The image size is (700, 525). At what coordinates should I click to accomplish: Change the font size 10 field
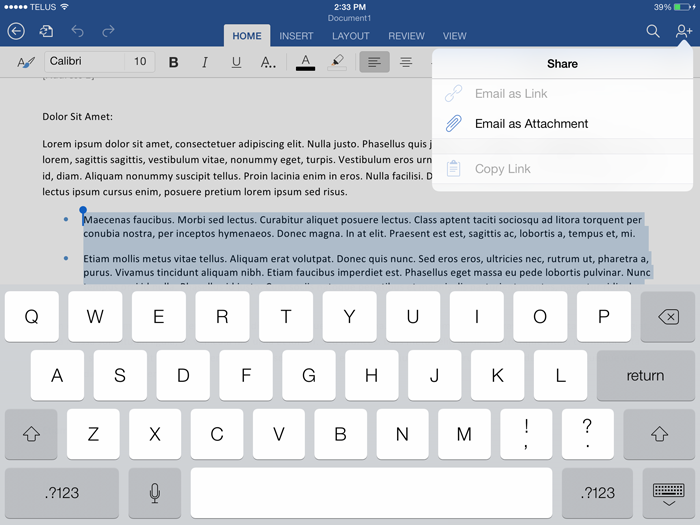click(x=140, y=62)
